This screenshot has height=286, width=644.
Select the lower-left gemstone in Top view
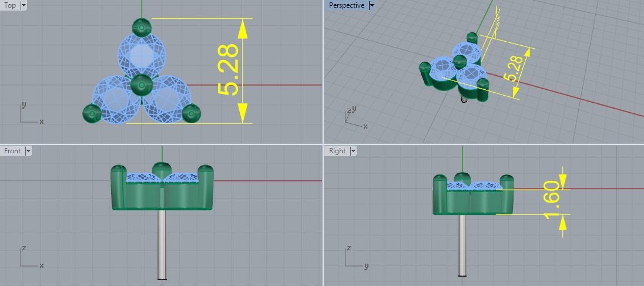(116, 99)
